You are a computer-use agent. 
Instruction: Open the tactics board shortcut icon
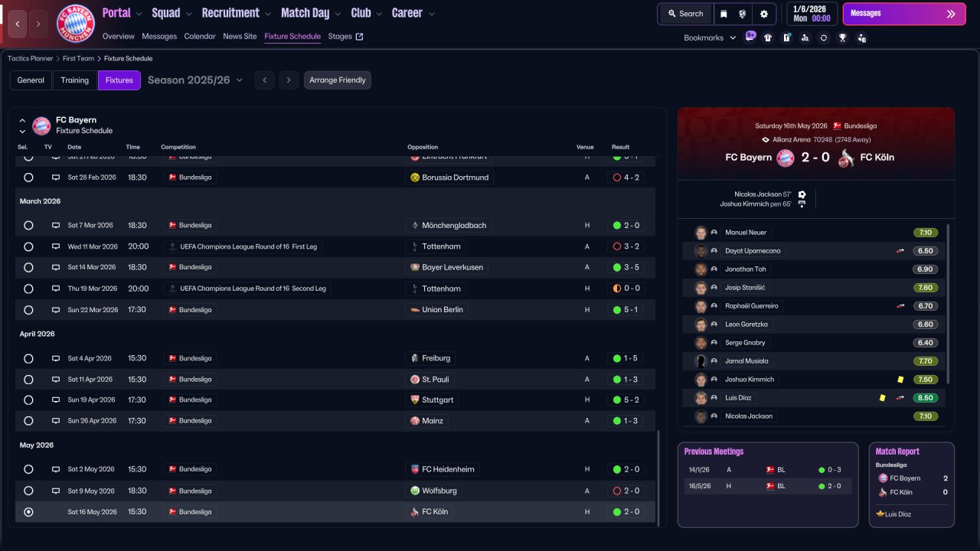pos(786,37)
